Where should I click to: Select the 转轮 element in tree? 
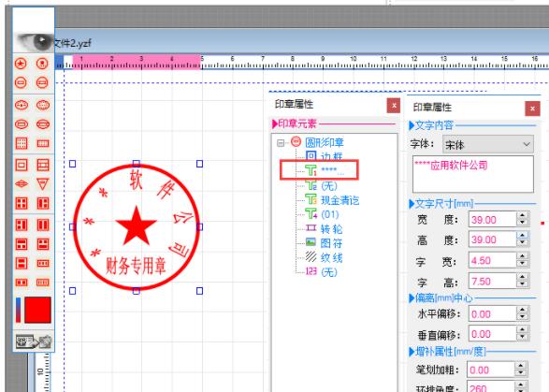[x=324, y=229]
